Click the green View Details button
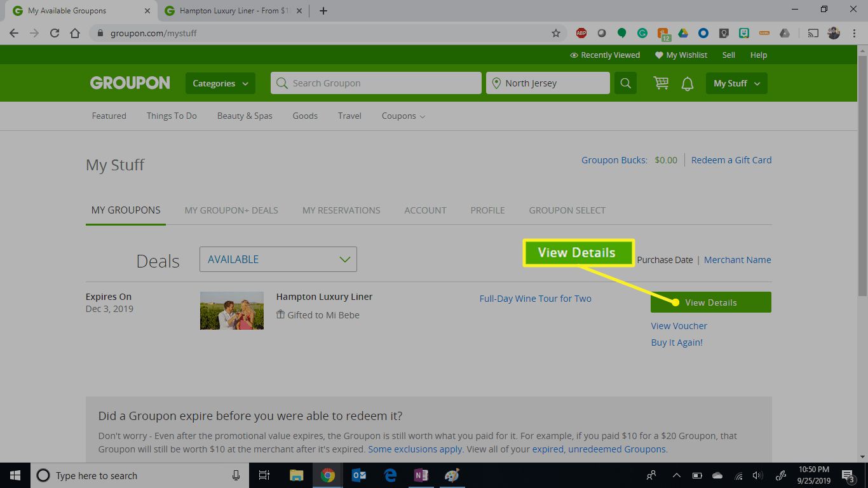The width and height of the screenshot is (868, 488). [x=711, y=302]
